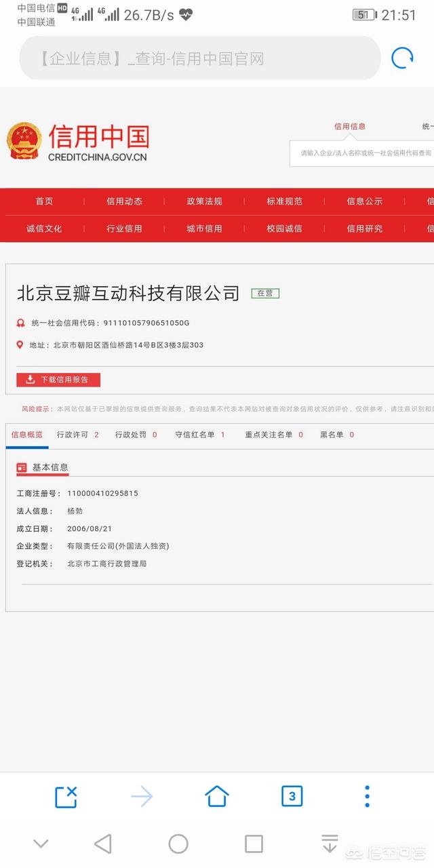Switch to the 黑名单 tab
Screen dimensions: 434x868
click(337, 435)
